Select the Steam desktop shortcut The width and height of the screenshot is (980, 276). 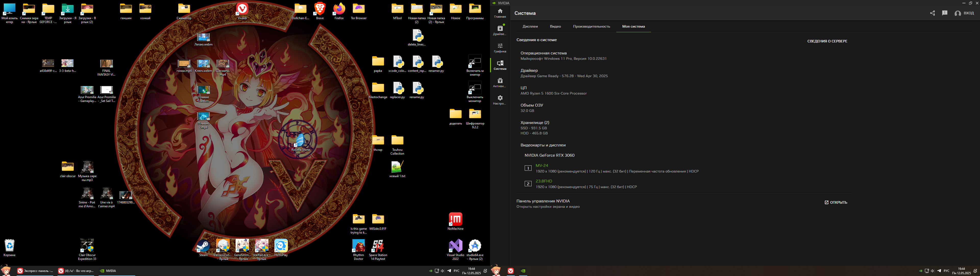click(203, 248)
